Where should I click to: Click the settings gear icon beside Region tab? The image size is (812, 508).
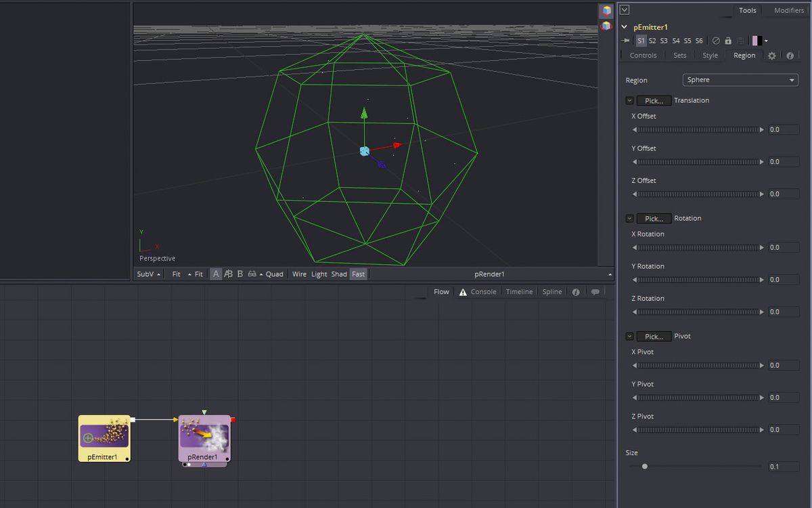click(x=771, y=55)
